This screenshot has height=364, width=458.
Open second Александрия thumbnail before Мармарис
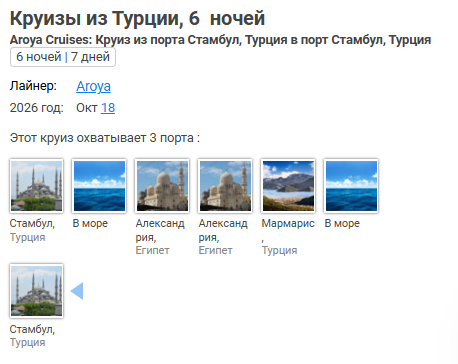225,186
